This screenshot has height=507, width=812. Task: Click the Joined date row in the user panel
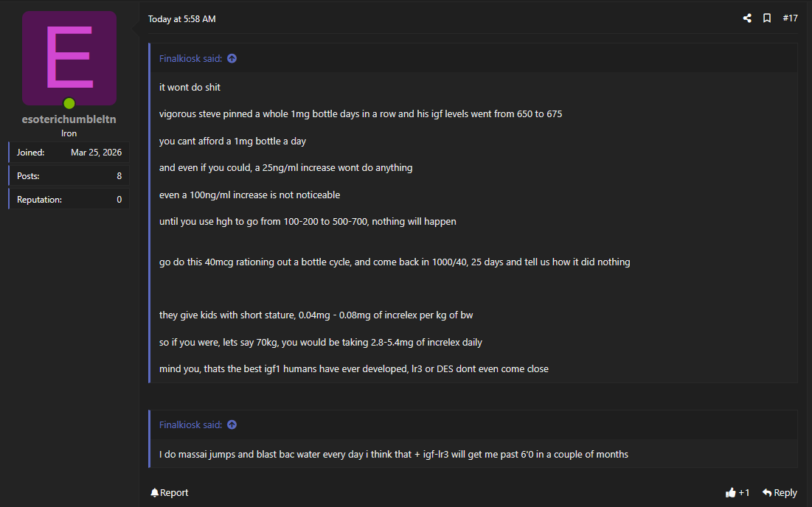coord(69,153)
